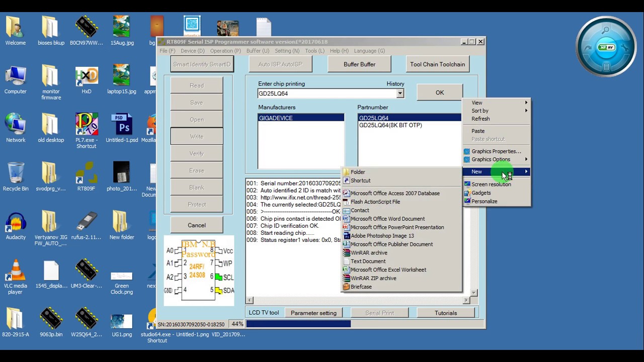644x362 pixels.
Task: Select the old desktop folder
Action: tap(51, 128)
